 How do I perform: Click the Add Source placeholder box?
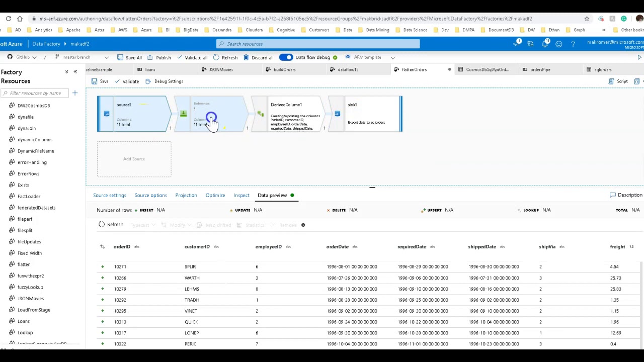pos(134,159)
